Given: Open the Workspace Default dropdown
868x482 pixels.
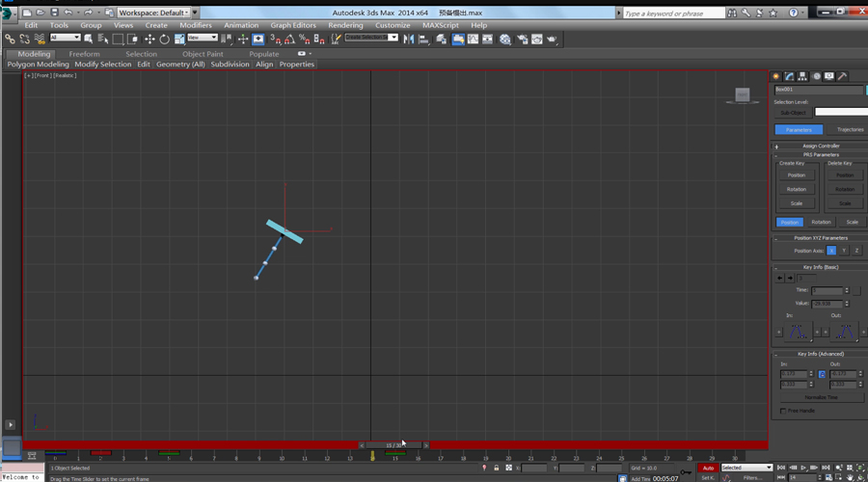Looking at the screenshot, I should tap(154, 13).
